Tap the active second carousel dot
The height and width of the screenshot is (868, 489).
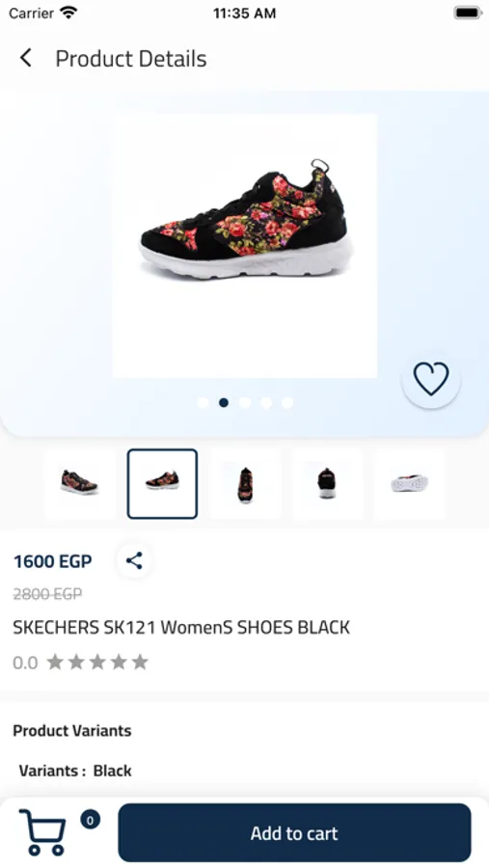[224, 402]
